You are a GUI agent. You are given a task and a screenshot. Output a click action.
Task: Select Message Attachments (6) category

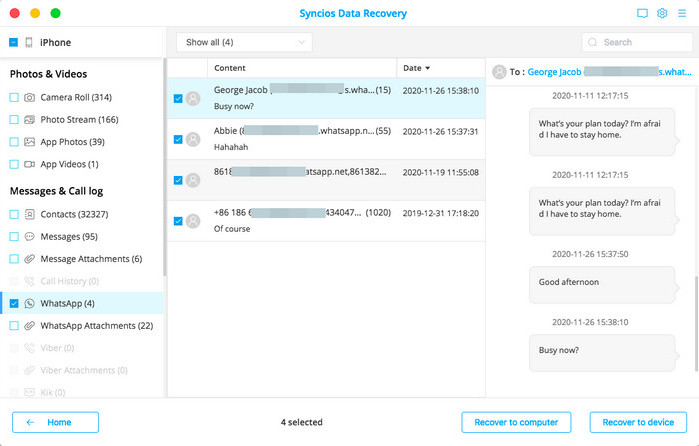pos(82,259)
